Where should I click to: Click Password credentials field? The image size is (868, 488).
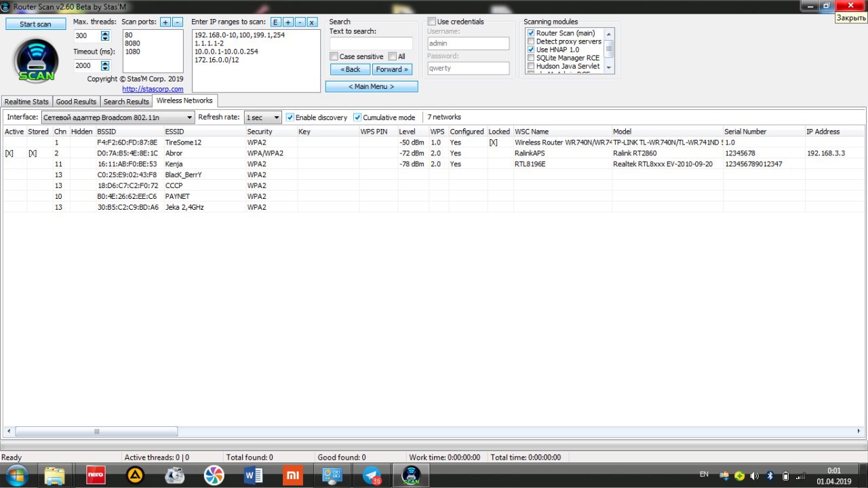[468, 69]
